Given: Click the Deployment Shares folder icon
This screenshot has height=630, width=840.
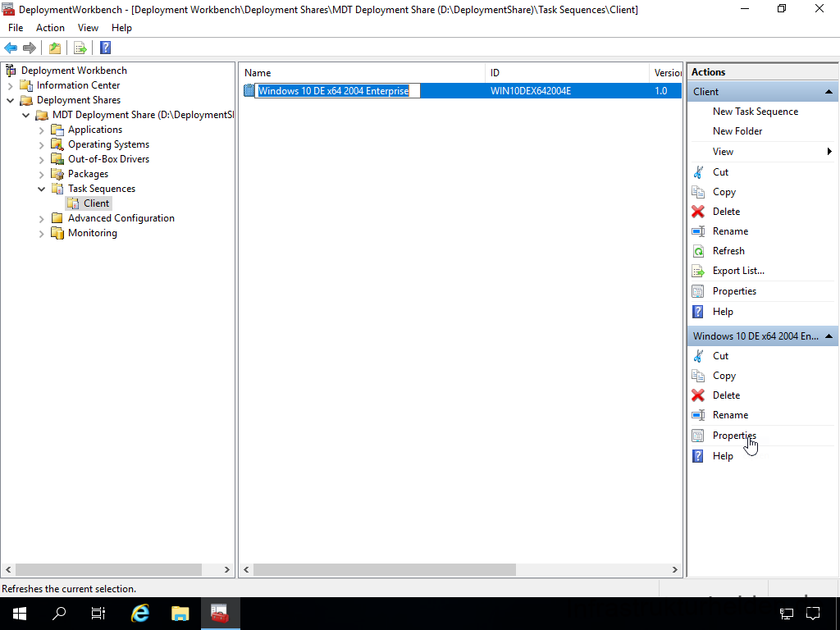Looking at the screenshot, I should 26,100.
